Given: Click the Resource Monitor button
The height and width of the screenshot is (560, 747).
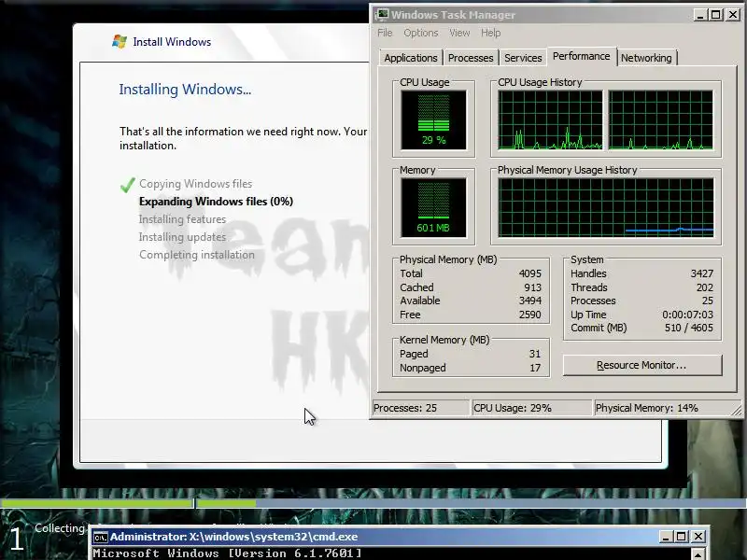Looking at the screenshot, I should (642, 365).
